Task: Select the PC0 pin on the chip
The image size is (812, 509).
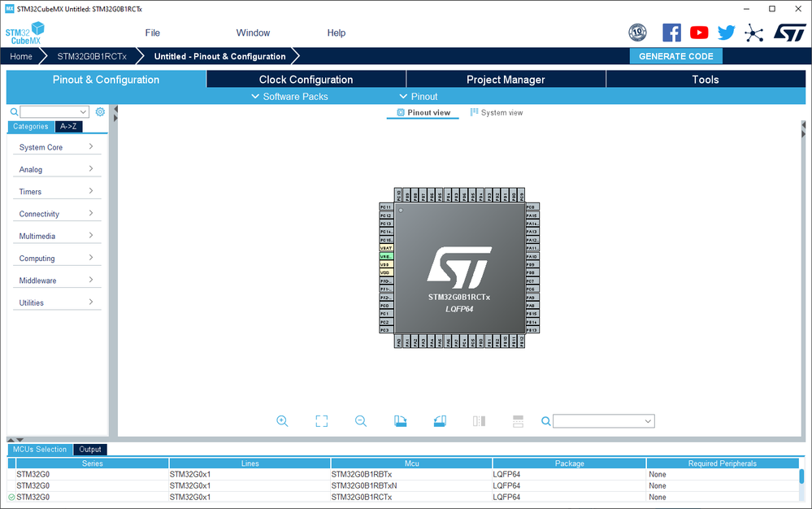Action: (386, 306)
